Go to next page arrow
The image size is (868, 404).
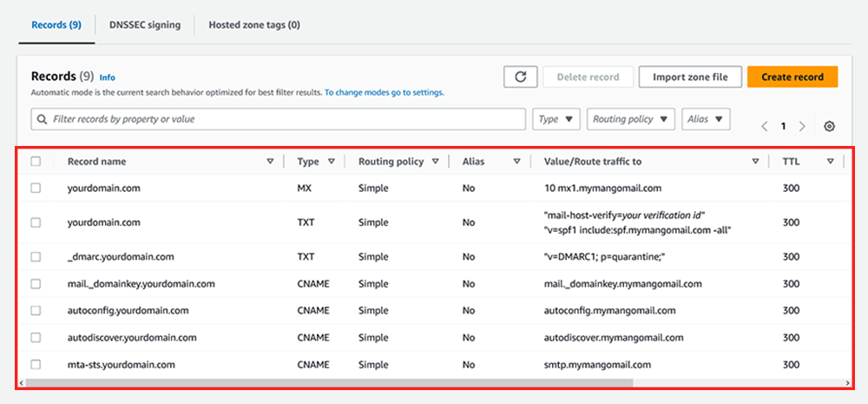pyautogui.click(x=802, y=126)
